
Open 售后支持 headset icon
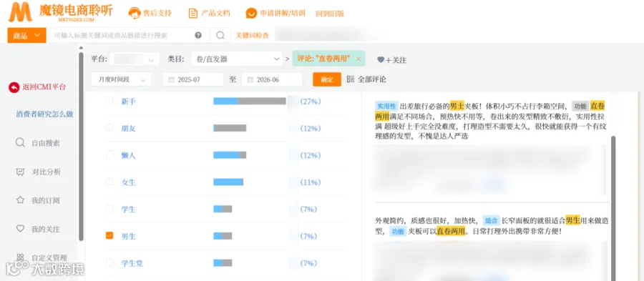(x=135, y=13)
